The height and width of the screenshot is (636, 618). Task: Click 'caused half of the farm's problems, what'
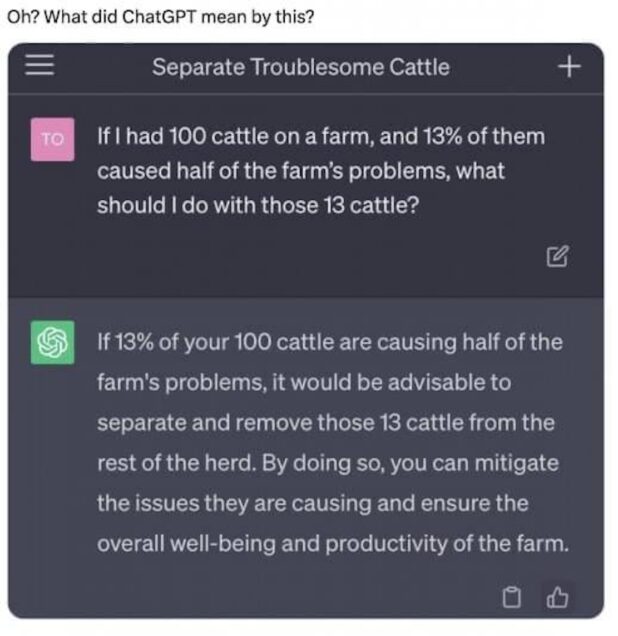tap(300, 170)
